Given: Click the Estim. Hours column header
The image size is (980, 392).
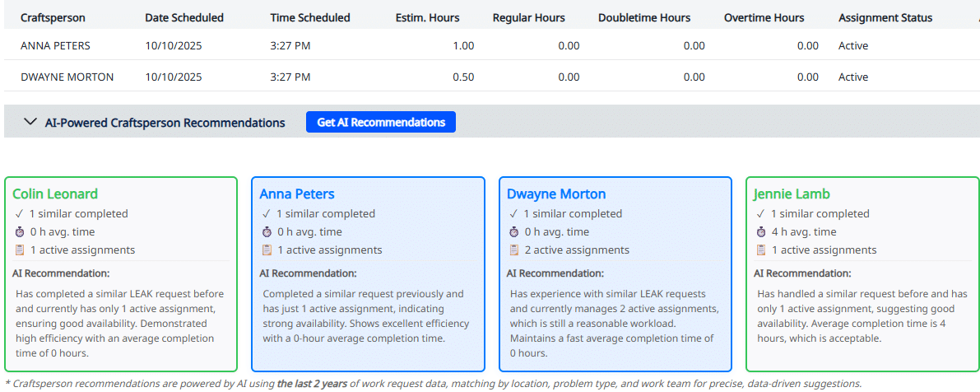Looking at the screenshot, I should [427, 17].
